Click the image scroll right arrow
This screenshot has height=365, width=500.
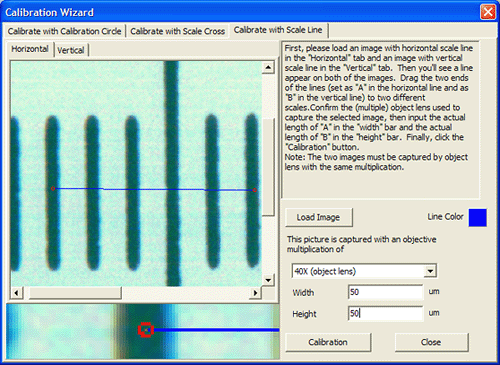(x=255, y=293)
